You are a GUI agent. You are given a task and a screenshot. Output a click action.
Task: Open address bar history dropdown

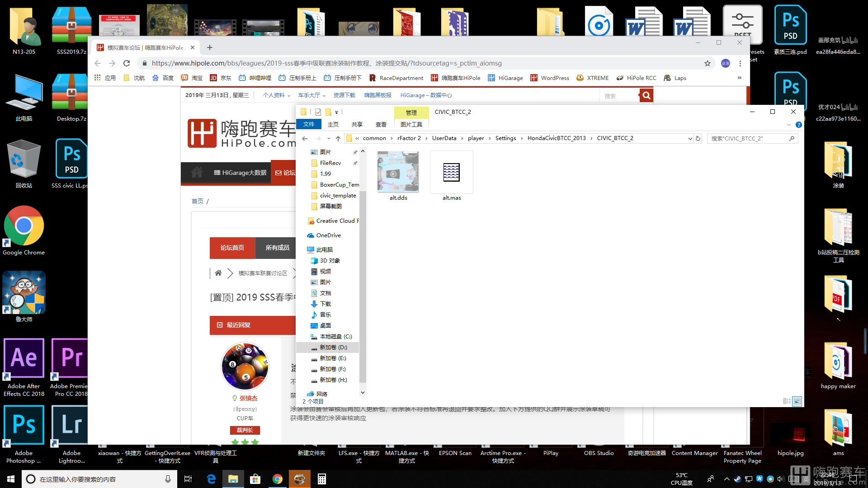690,138
